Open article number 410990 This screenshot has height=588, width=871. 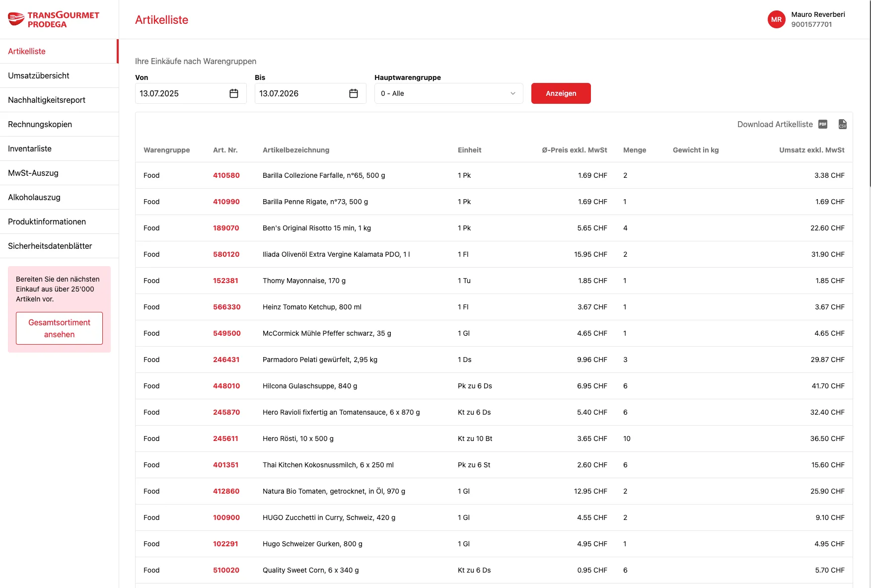(226, 202)
